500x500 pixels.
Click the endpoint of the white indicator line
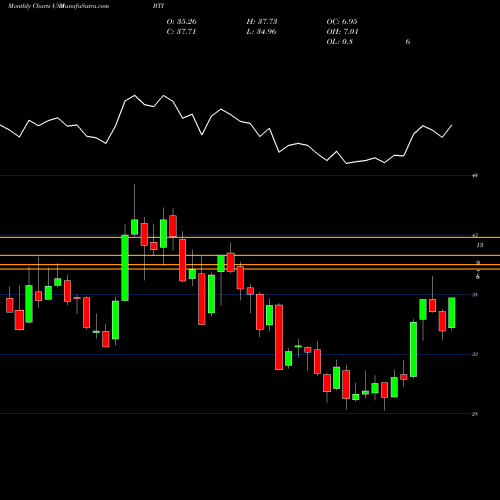pos(452,125)
